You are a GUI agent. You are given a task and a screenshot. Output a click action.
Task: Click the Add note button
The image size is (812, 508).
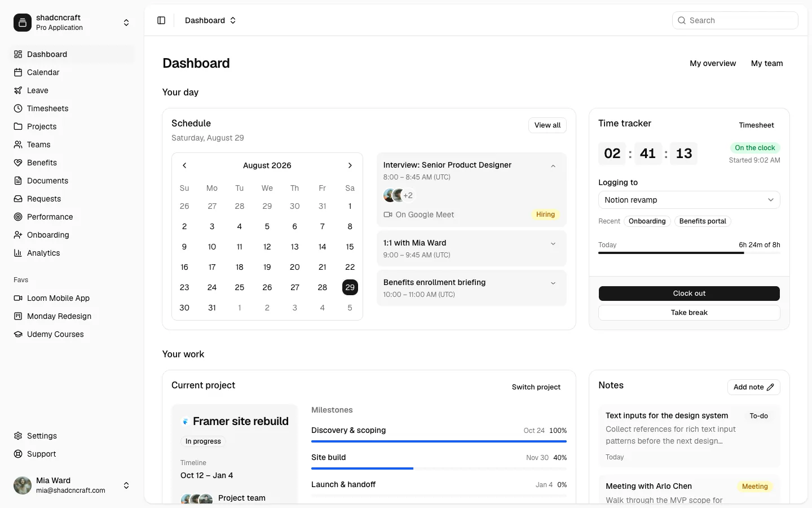coord(754,387)
